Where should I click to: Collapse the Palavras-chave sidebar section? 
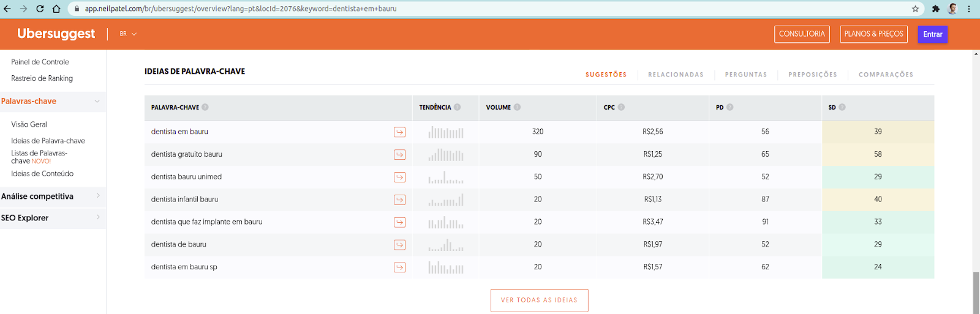(97, 101)
